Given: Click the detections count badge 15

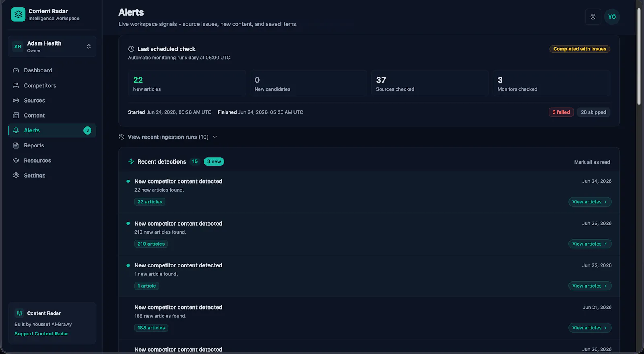Looking at the screenshot, I should [195, 161].
